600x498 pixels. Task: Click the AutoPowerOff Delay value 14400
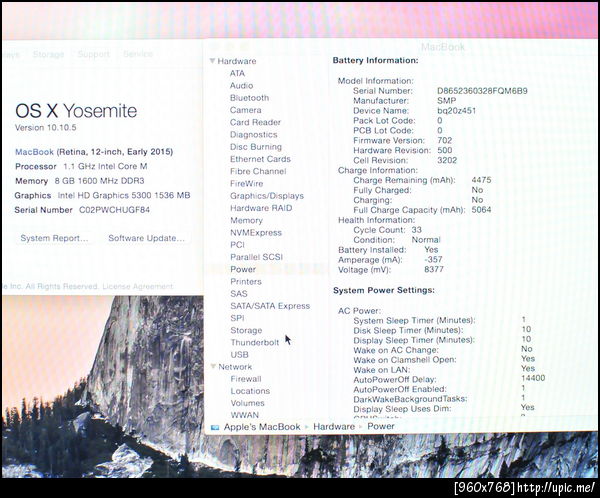click(533, 378)
